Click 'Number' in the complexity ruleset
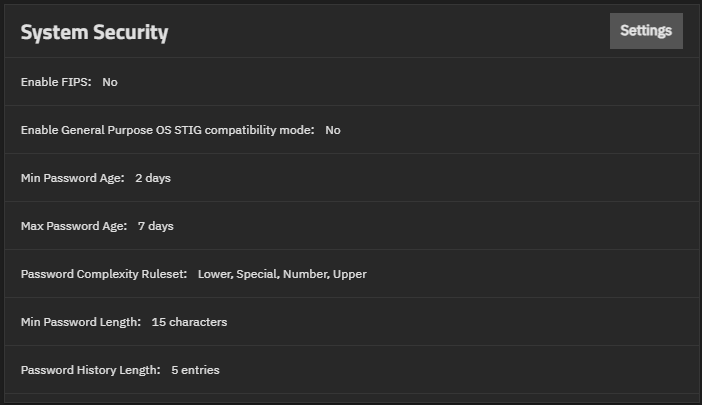The image size is (702, 405). (x=306, y=274)
